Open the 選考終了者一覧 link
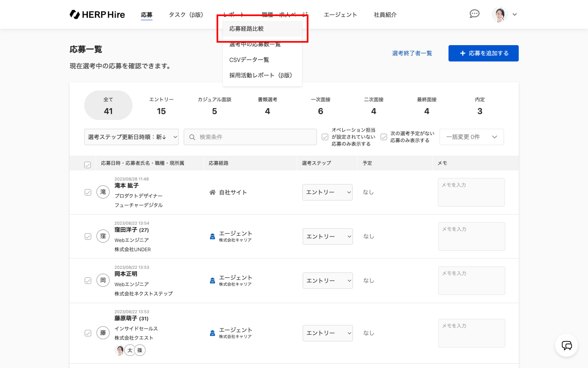 [412, 53]
